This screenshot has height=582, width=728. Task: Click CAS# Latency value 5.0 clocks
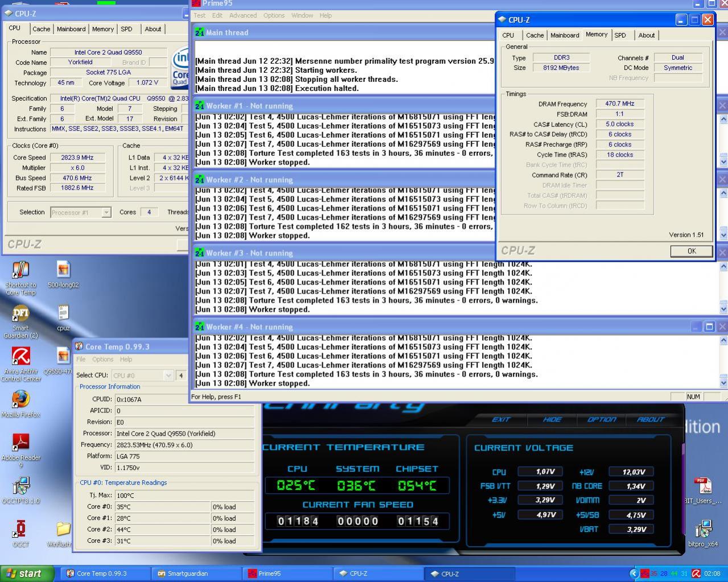[620, 124]
